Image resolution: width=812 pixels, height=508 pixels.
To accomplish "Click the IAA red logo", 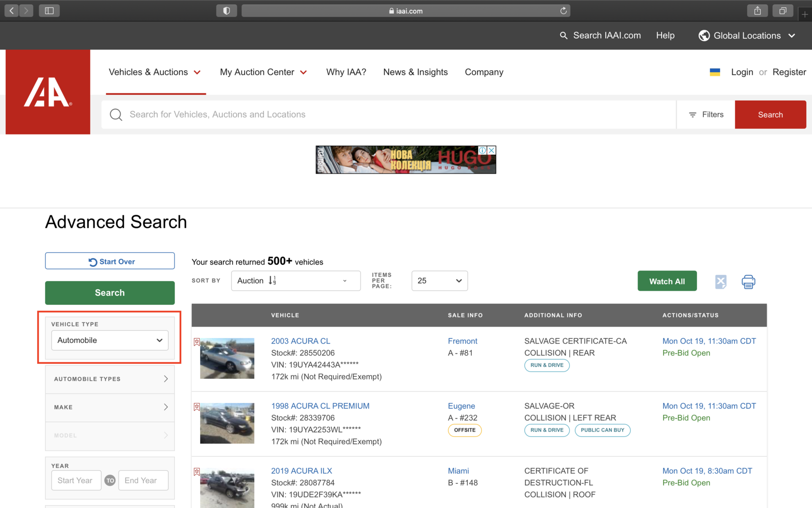I will click(x=48, y=92).
